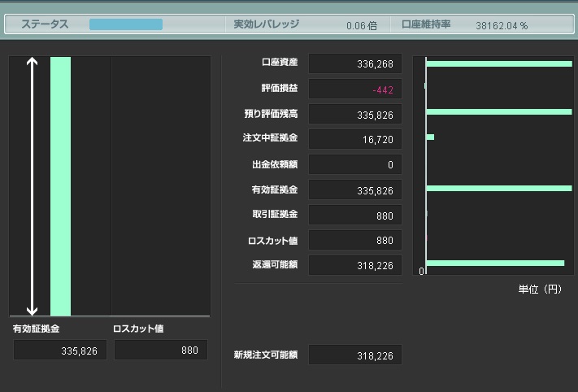Screen dimensions: 578x392
Task: Click the 取引証拠金 label
Action: coord(275,214)
